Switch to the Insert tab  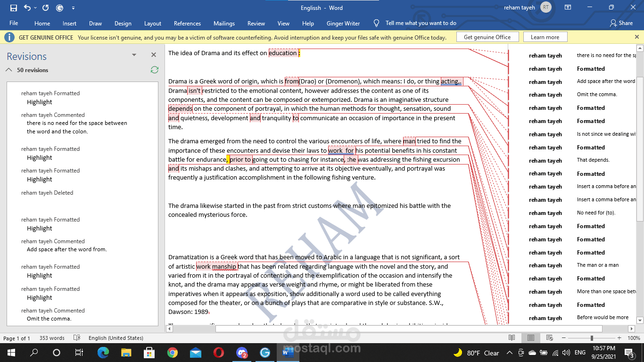pyautogui.click(x=69, y=23)
